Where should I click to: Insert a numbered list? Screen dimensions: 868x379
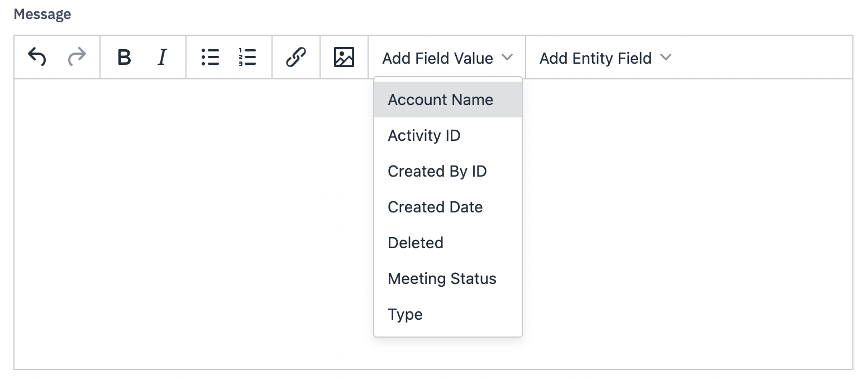[247, 57]
